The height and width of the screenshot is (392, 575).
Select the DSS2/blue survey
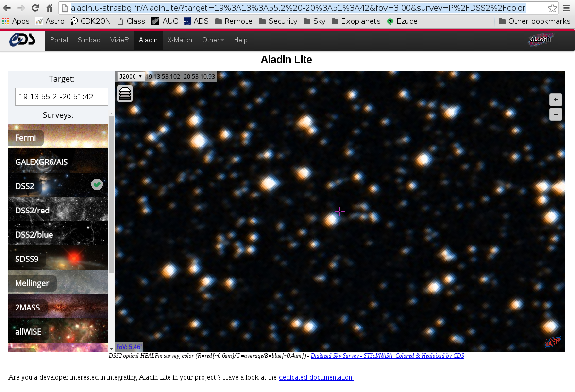click(58, 233)
